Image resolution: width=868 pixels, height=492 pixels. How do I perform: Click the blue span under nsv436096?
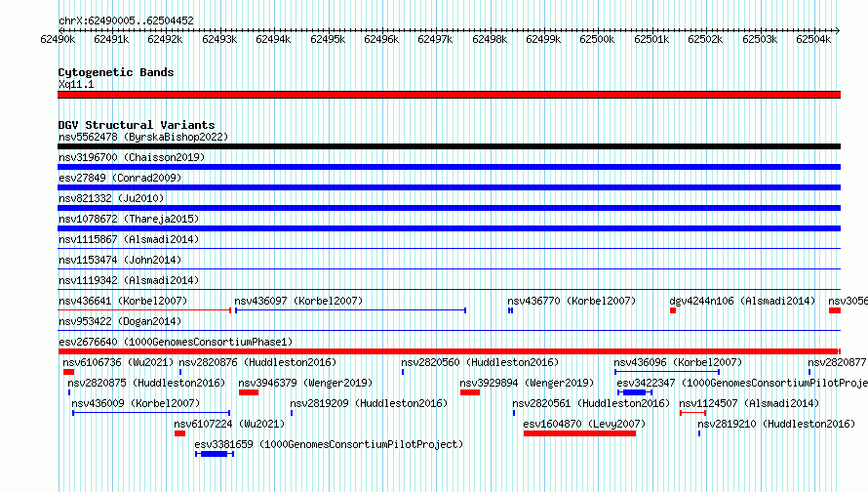pyautogui.click(x=667, y=372)
